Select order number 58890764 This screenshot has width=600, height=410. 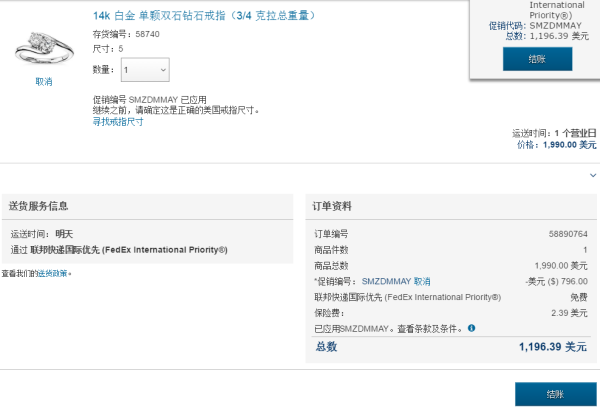coord(568,234)
